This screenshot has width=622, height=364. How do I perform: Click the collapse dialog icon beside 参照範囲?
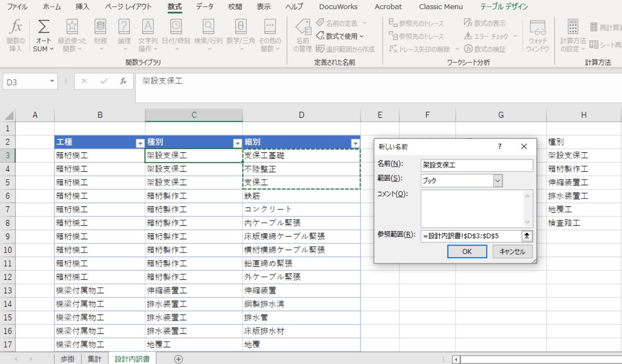[527, 236]
